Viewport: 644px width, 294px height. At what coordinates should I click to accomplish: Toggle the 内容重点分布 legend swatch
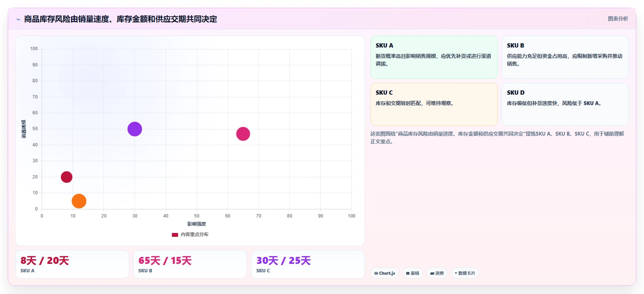click(x=175, y=235)
